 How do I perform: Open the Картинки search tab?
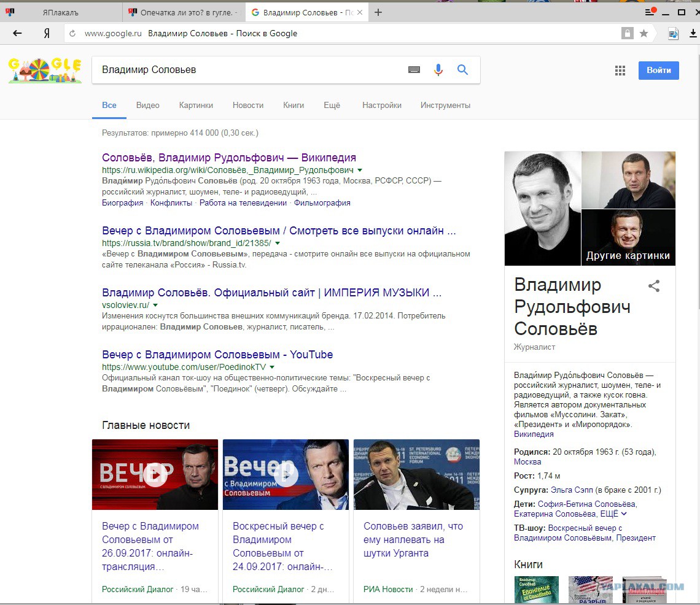pyautogui.click(x=196, y=106)
